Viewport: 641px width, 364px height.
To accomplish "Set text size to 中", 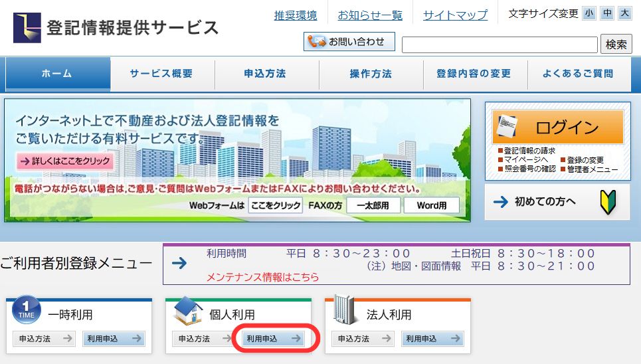I will (x=607, y=13).
